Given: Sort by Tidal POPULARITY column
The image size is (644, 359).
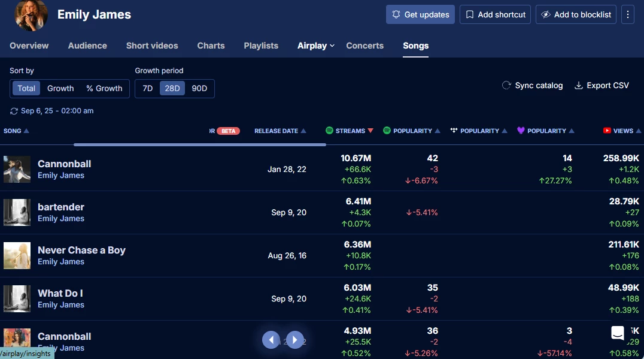Looking at the screenshot, I should tap(478, 131).
